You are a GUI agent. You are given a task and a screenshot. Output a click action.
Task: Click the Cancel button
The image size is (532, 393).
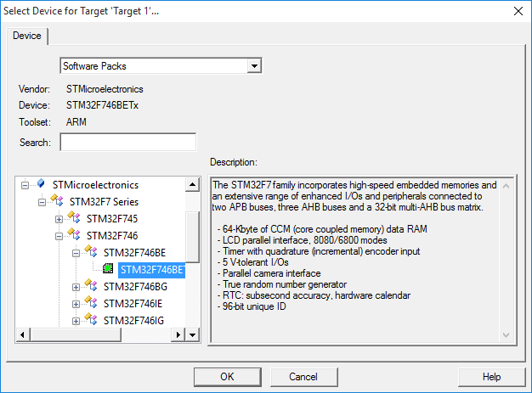(303, 377)
